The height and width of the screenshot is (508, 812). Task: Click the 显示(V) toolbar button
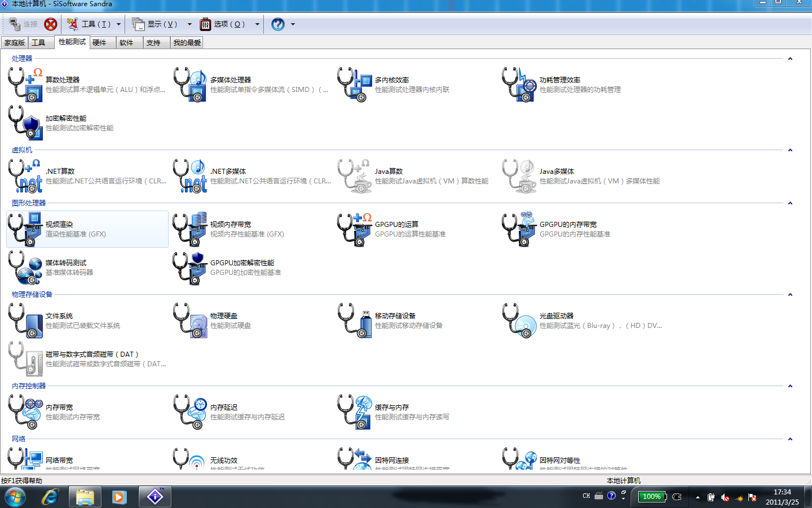(155, 24)
